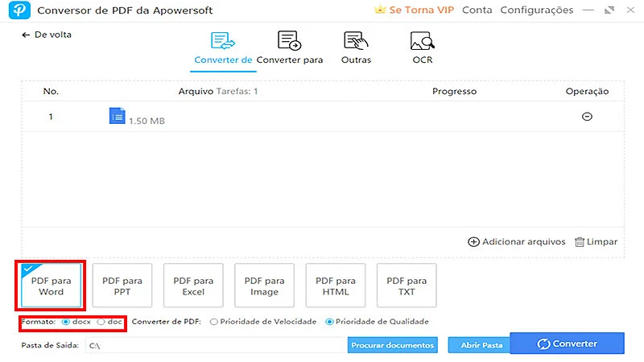
Task: Minimize the converter window
Action: point(588,10)
